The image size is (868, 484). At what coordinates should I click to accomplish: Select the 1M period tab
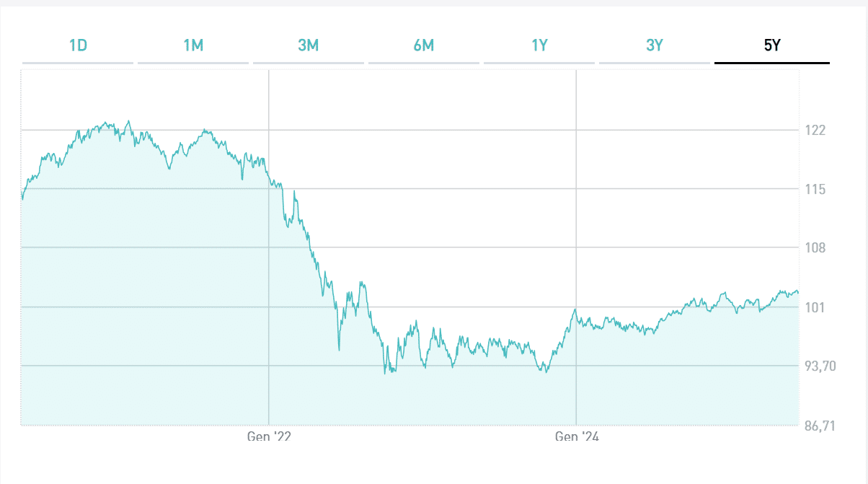coord(193,46)
